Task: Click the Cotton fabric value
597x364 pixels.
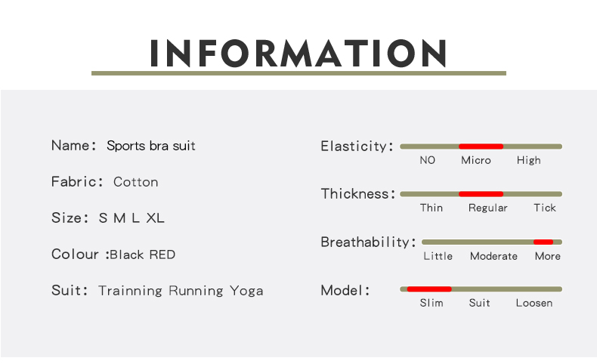Action: (x=135, y=182)
